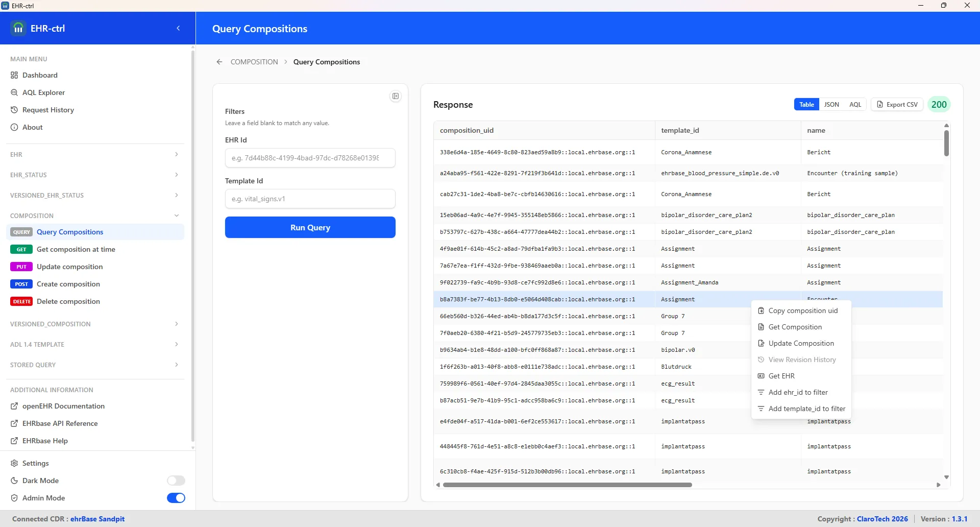Choose Update Composition in context menu
980x527 pixels.
click(x=801, y=343)
